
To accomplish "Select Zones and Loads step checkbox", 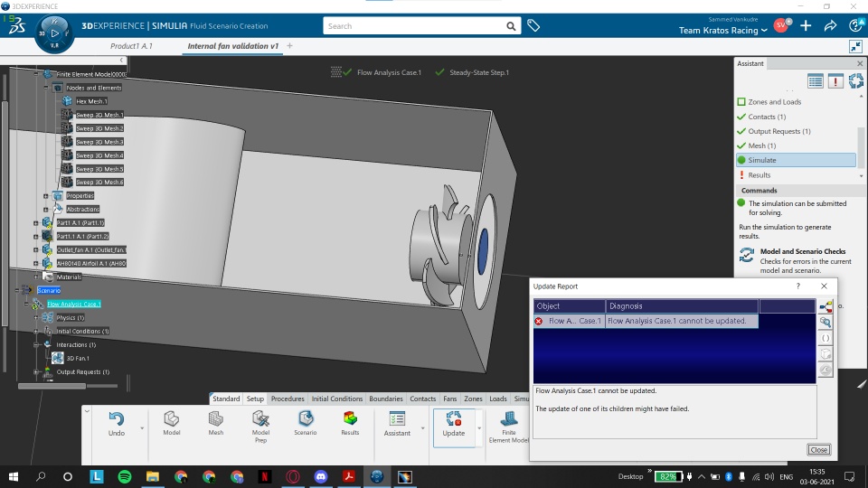I will (x=741, y=102).
